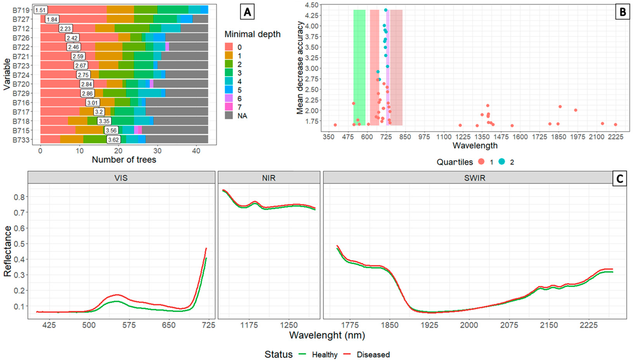Image resolution: width=635 pixels, height=364 pixels.
Task: Click the Quartiles 2 teal legend dot
Action: (502, 162)
